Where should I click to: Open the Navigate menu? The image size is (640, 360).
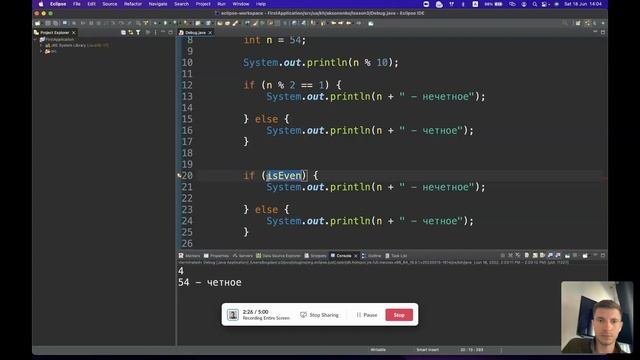pyautogui.click(x=158, y=4)
